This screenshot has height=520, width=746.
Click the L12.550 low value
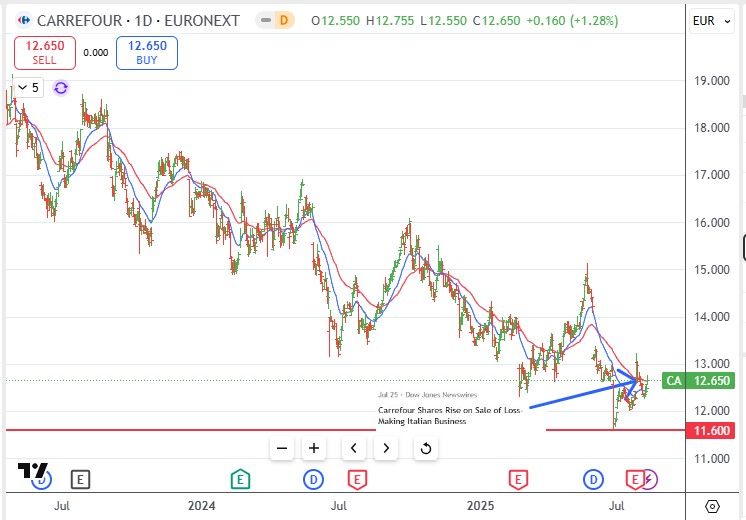pyautogui.click(x=443, y=21)
